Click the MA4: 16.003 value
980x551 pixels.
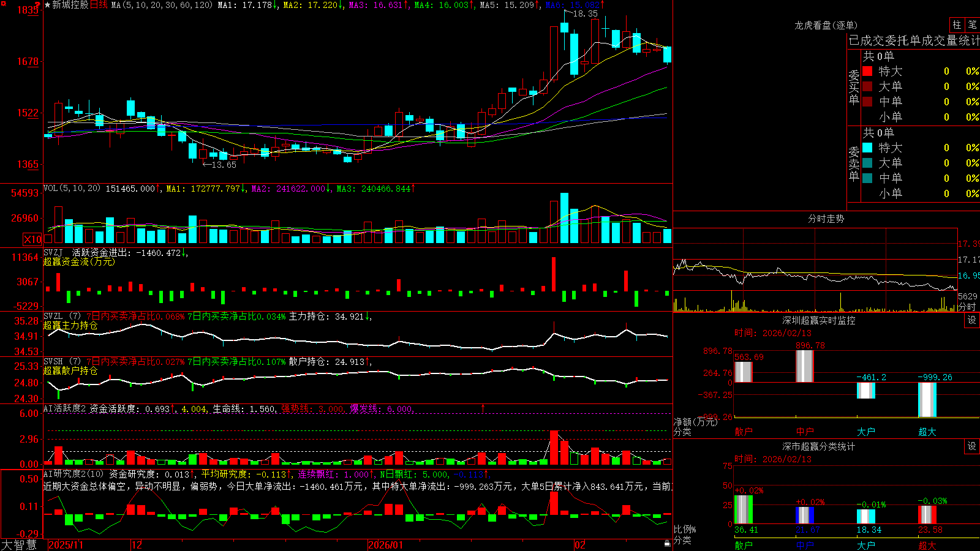(x=442, y=5)
